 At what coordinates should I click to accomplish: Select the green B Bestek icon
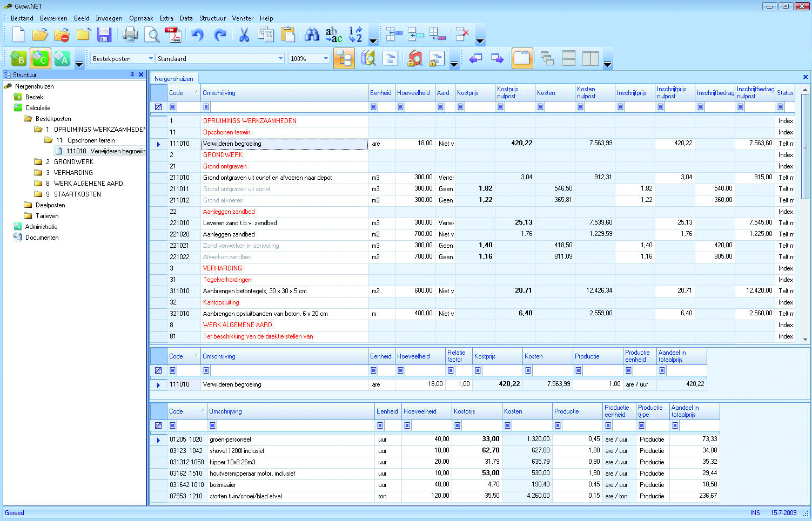18,58
